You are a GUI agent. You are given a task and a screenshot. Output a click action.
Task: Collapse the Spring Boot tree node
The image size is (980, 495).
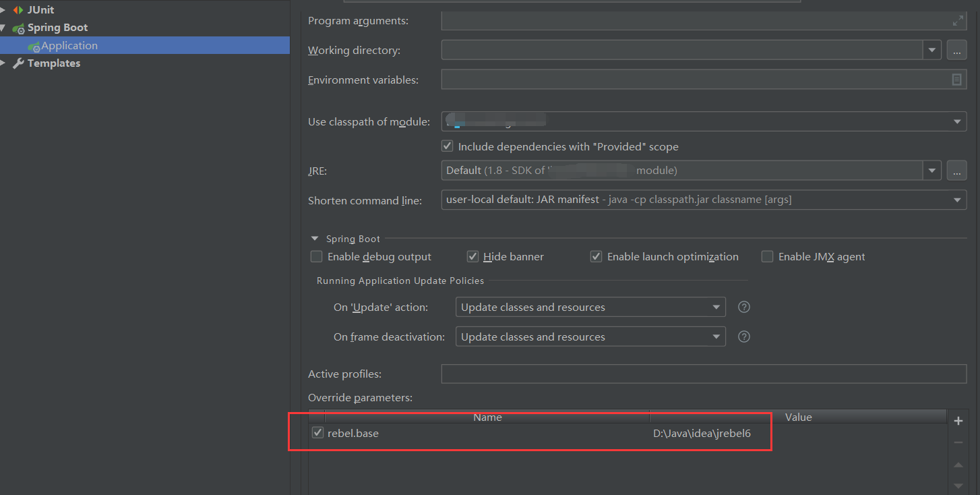(x=3, y=28)
